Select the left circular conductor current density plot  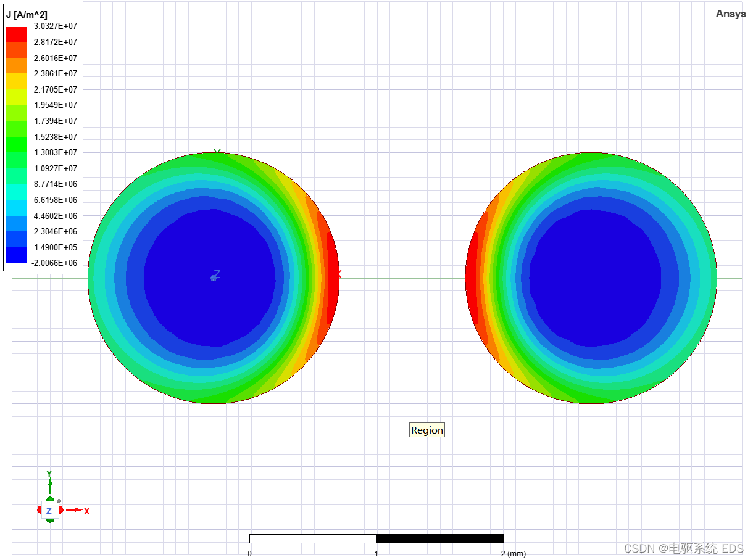[214, 278]
